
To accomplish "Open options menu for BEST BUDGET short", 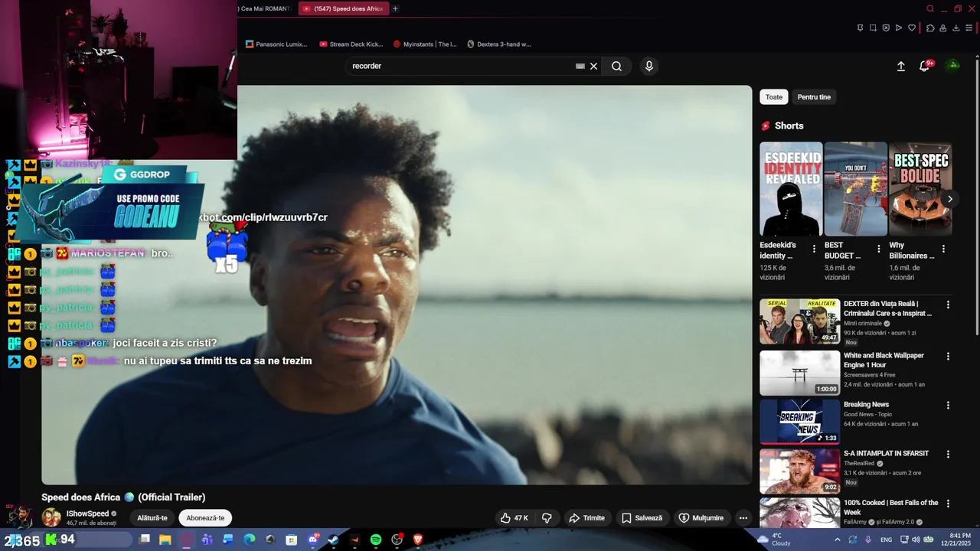I will click(x=879, y=249).
